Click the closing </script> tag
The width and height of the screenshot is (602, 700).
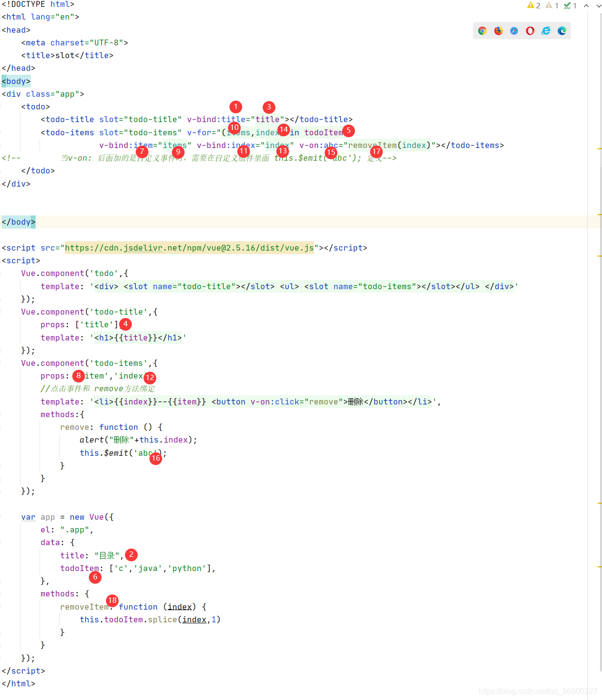pos(23,671)
